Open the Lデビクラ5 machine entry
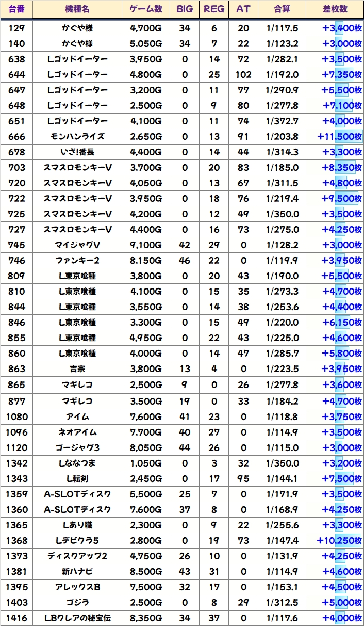Viewport: 364px width, 626px height. (77, 540)
